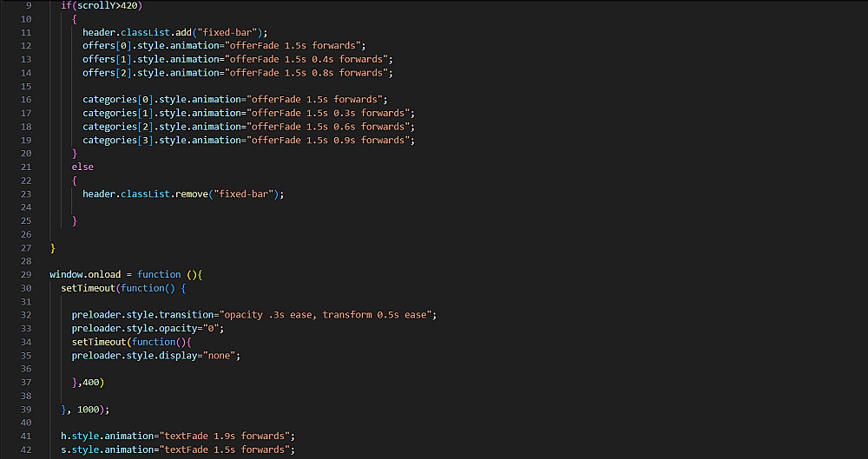The height and width of the screenshot is (459, 868).
Task: Click line number 9 in the gutter
Action: click(29, 5)
